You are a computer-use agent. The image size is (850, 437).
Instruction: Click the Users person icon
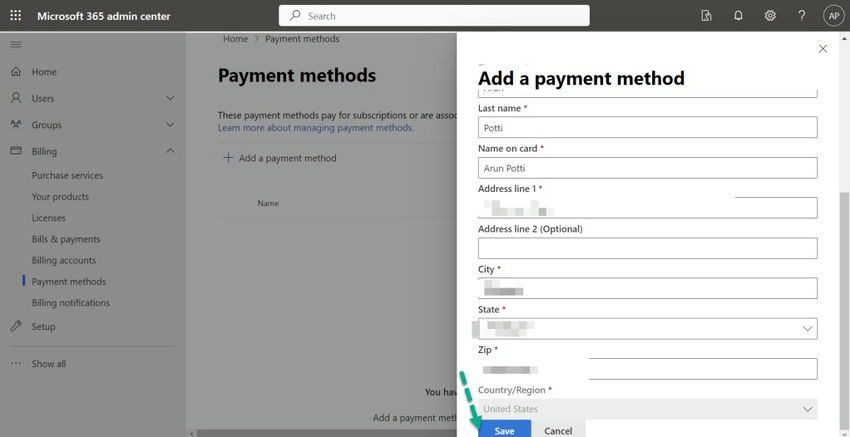click(16, 98)
